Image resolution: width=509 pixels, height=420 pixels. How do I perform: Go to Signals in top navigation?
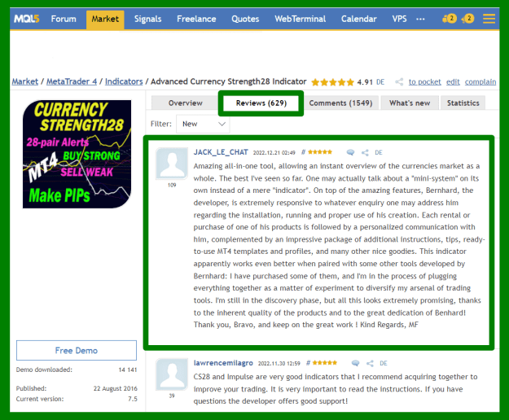point(147,19)
